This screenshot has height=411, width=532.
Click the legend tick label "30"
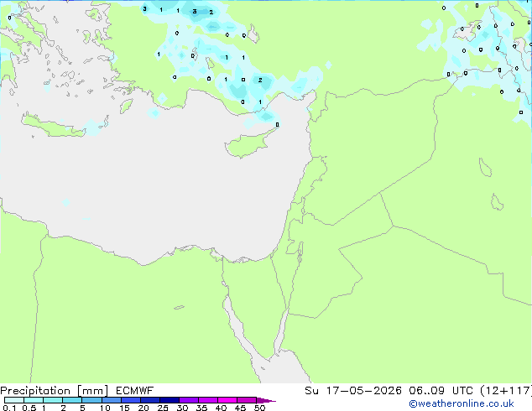(182, 408)
